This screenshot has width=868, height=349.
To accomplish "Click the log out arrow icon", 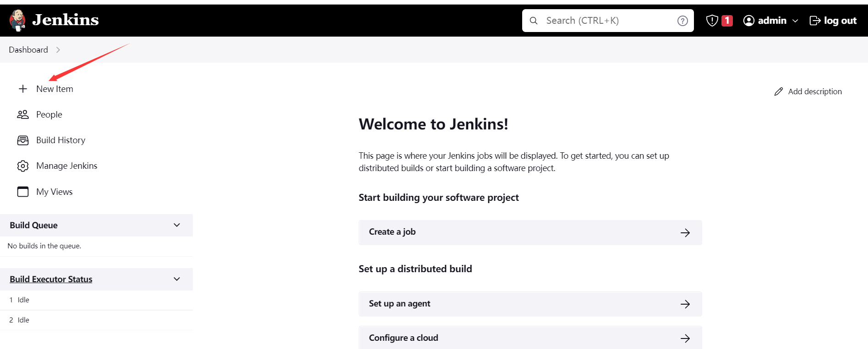I will coord(815,21).
